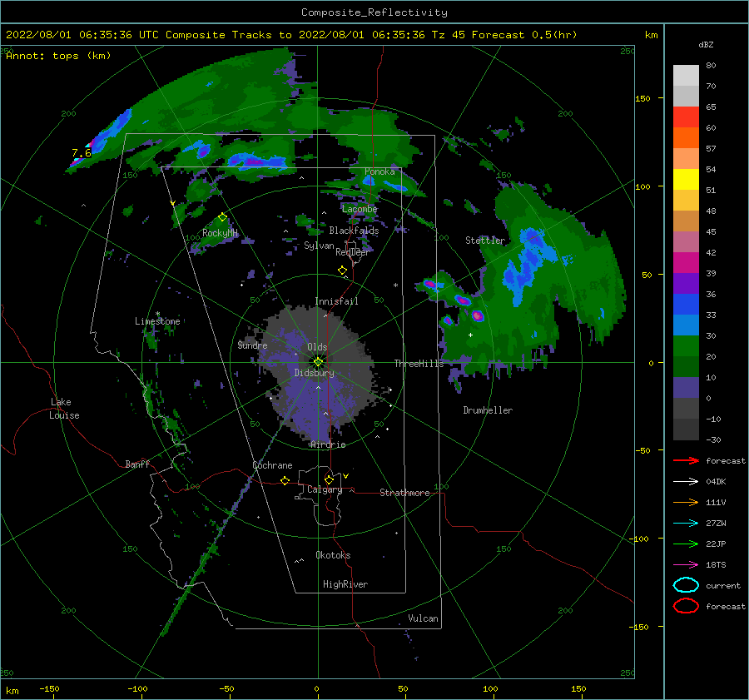Click the yellow diamond marker south of RedDeer
Viewport: 749px width, 700px height.
tap(342, 271)
